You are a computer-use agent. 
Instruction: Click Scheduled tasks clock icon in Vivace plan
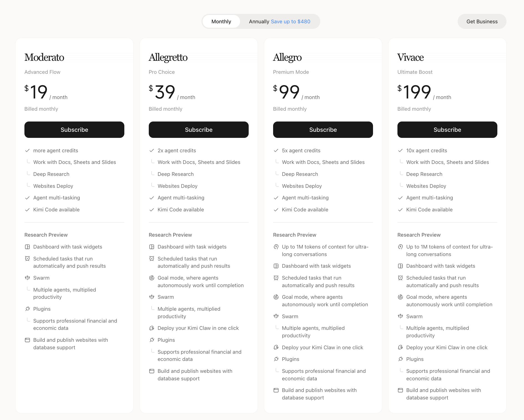(x=400, y=278)
